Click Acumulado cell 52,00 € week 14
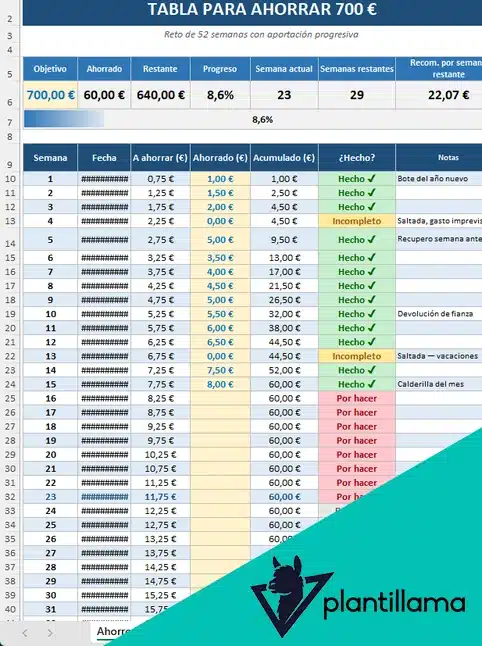Image resolution: width=482 pixels, height=646 pixels. pos(284,370)
